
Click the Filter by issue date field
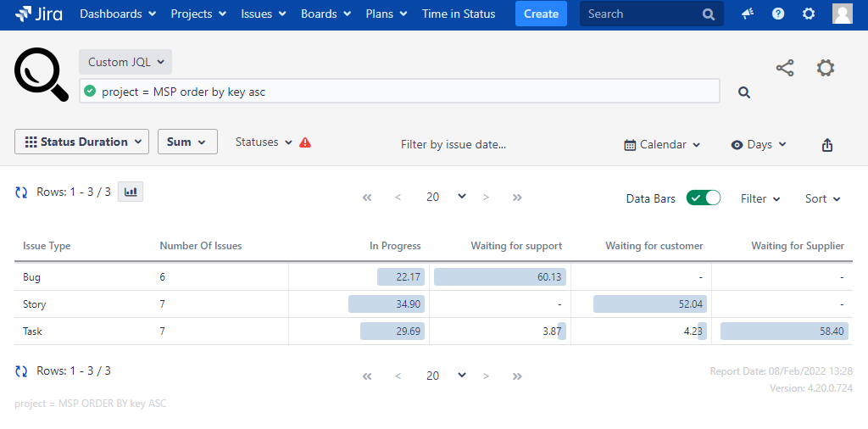[x=453, y=145]
